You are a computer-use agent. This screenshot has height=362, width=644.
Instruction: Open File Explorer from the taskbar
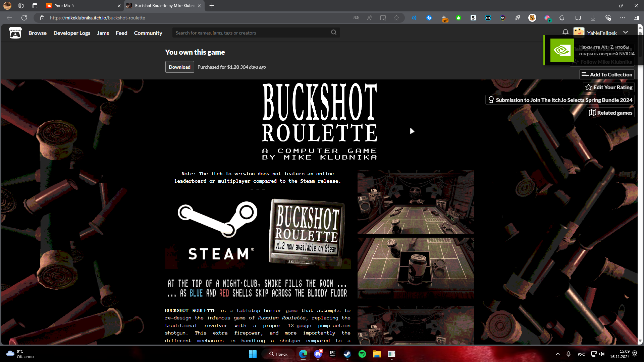click(377, 354)
